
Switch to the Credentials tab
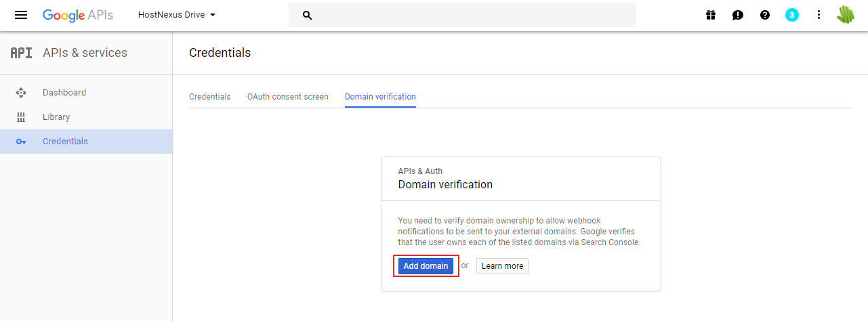(210, 97)
